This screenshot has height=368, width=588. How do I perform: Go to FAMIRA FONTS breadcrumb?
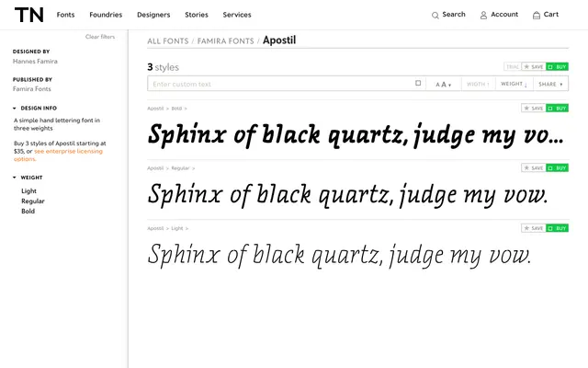click(x=225, y=40)
